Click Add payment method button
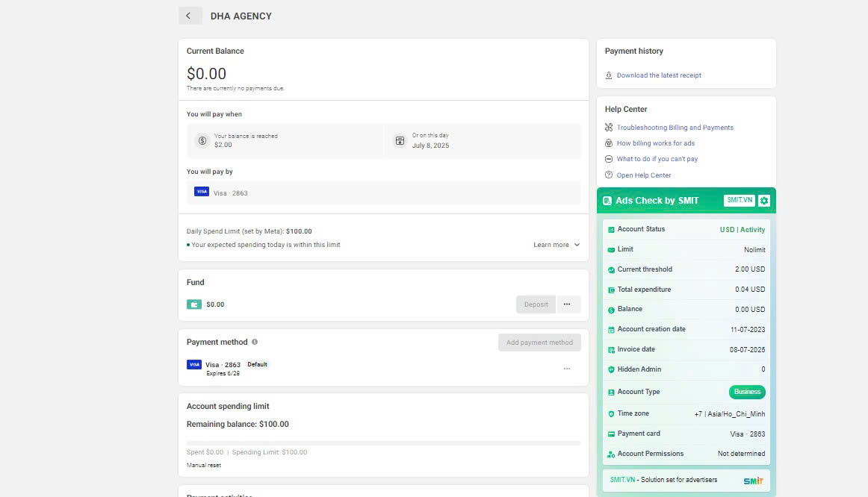The image size is (868, 497). (539, 343)
